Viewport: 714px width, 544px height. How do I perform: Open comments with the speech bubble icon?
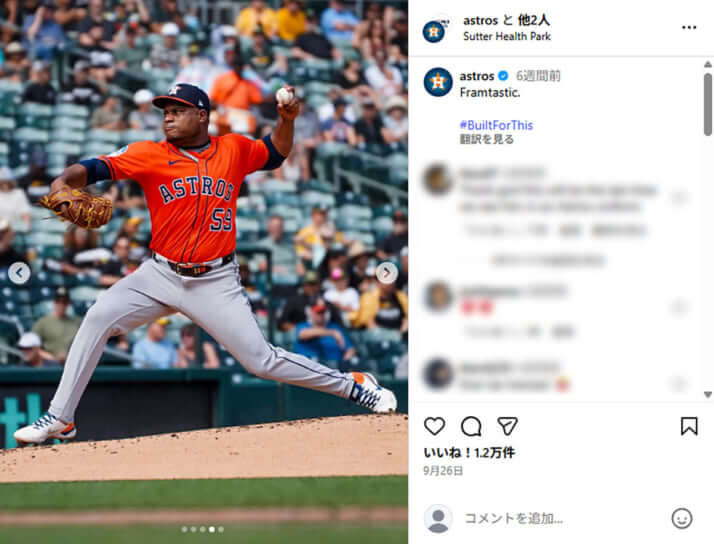point(471,427)
